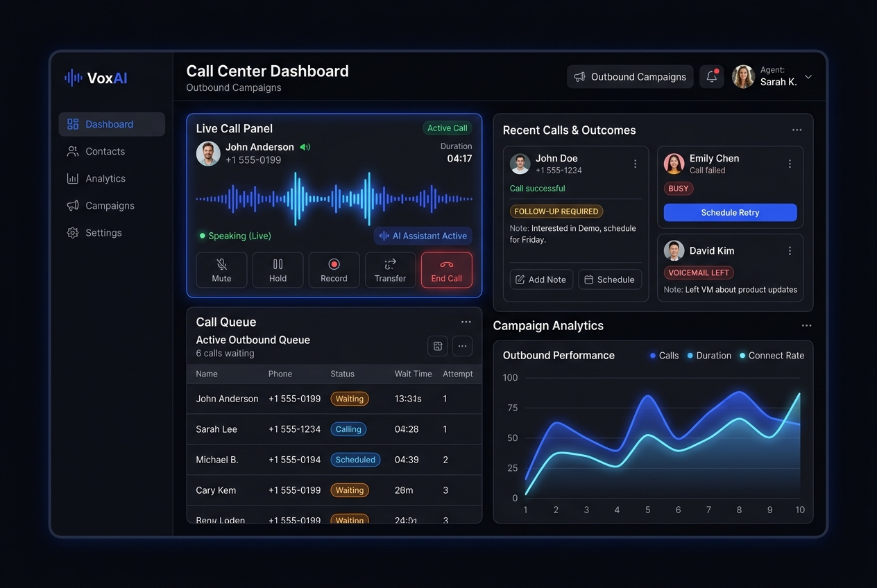Open Campaign Analytics options menu
Screen dimensions: 877x588
pos(806,325)
